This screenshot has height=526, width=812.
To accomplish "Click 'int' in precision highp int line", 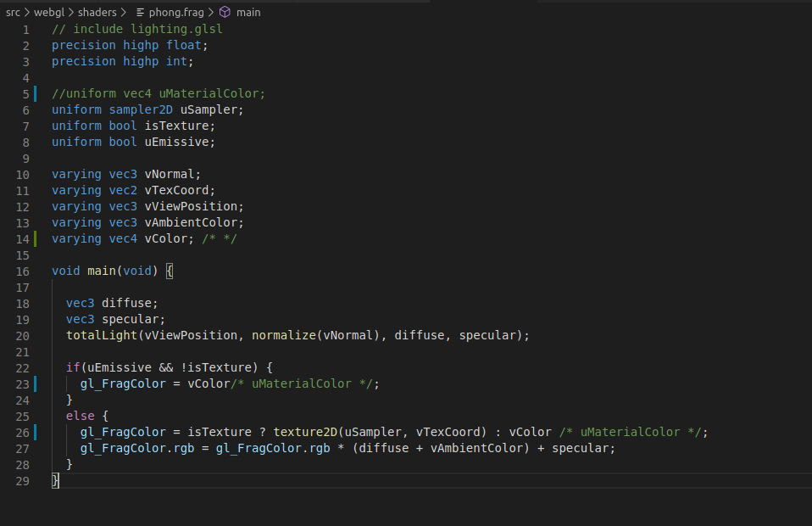I will coord(176,61).
